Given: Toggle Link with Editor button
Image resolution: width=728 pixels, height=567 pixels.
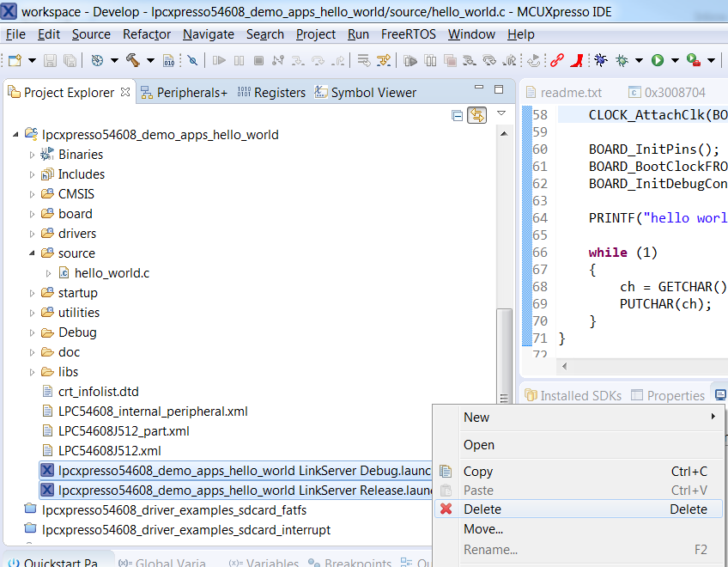Looking at the screenshot, I should click(476, 115).
